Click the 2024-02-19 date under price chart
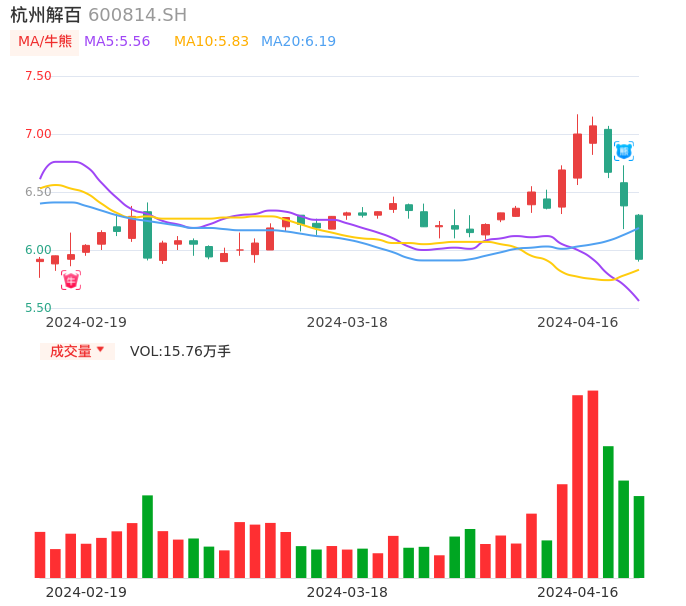 86,322
